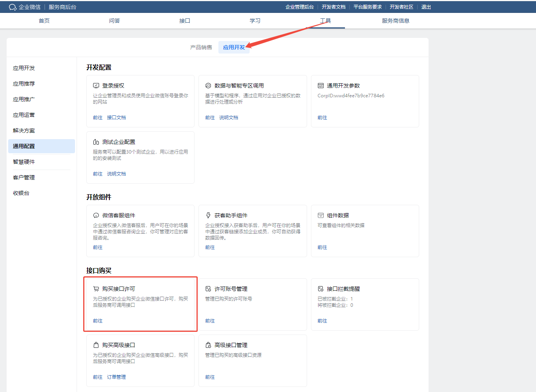Click 接口文档 link under 登录授权
The height and width of the screenshot is (392, 536).
coord(116,118)
